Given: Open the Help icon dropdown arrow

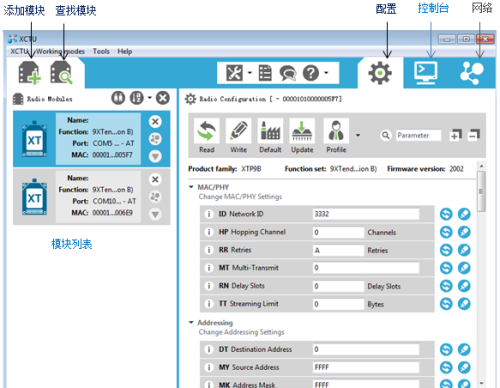Looking at the screenshot, I should [x=326, y=73].
